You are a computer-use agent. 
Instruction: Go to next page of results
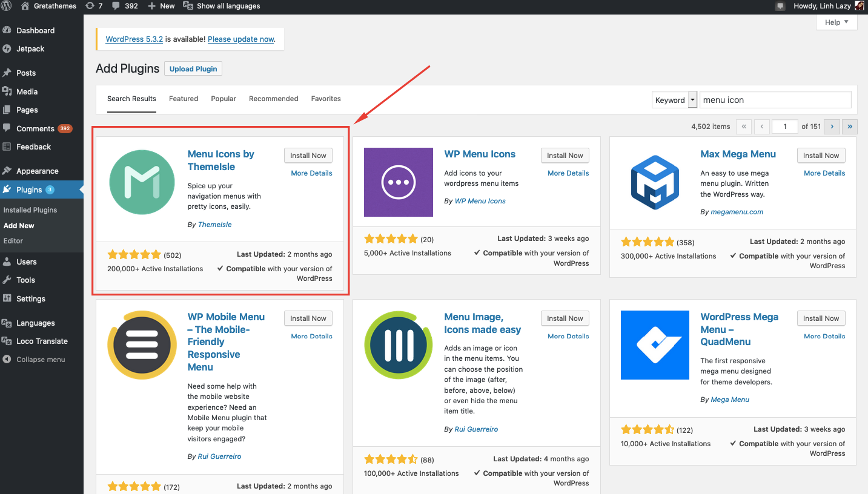832,127
